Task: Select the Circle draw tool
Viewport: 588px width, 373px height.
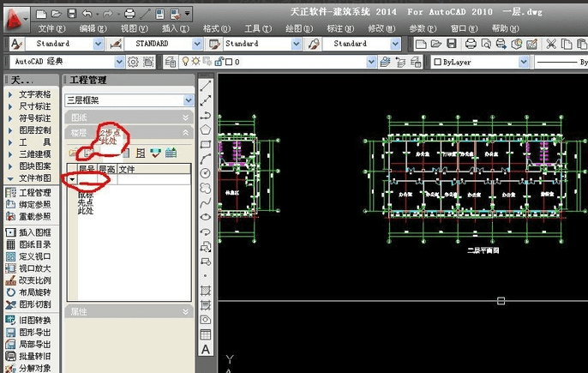Action: point(206,173)
